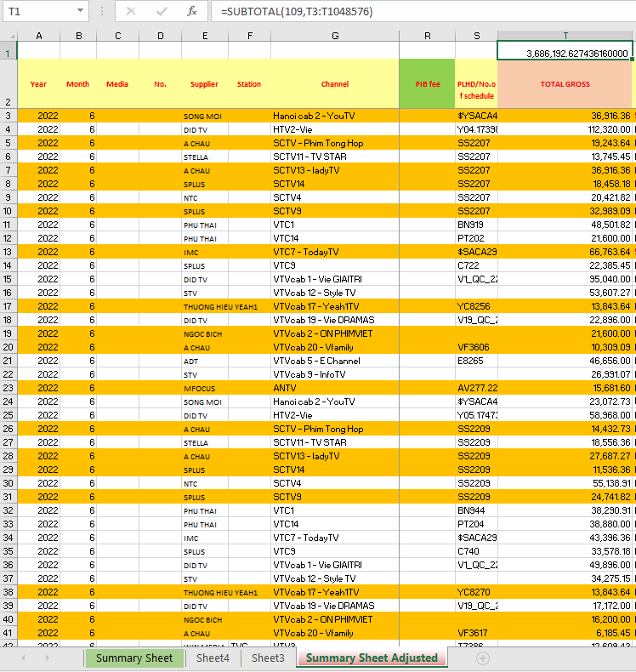
Task: Click VTVcab 9 - InfoTV cell
Action: [335, 374]
